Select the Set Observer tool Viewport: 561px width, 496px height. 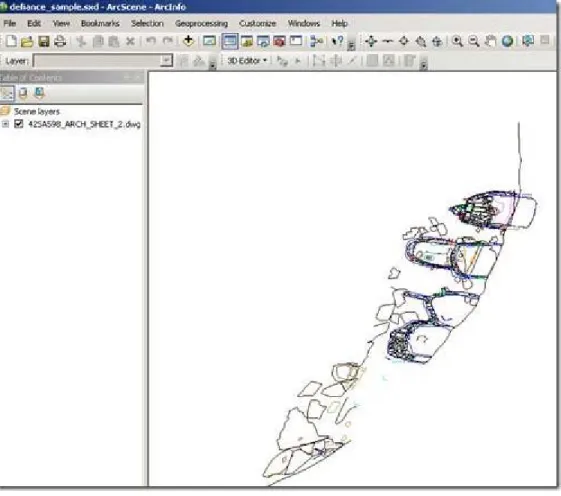(437, 42)
